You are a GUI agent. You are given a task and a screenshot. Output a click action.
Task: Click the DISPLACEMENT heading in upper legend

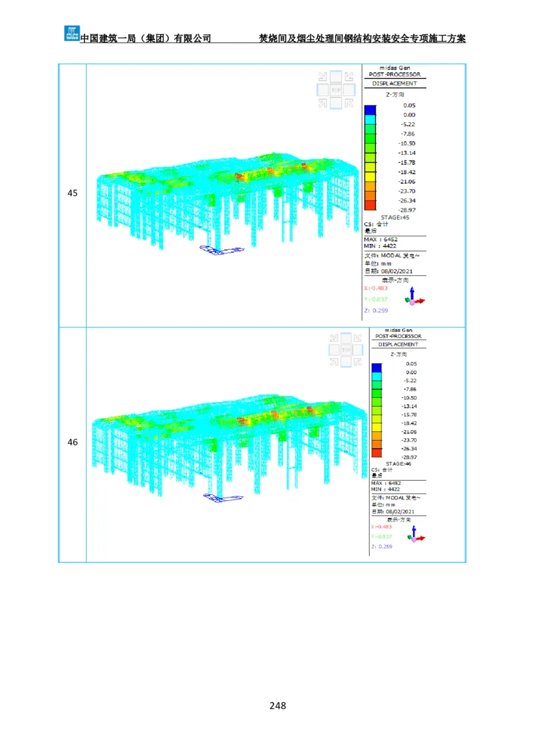(394, 83)
